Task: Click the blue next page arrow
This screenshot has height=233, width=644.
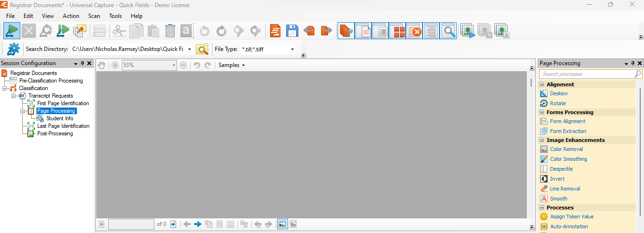Action: tap(198, 224)
